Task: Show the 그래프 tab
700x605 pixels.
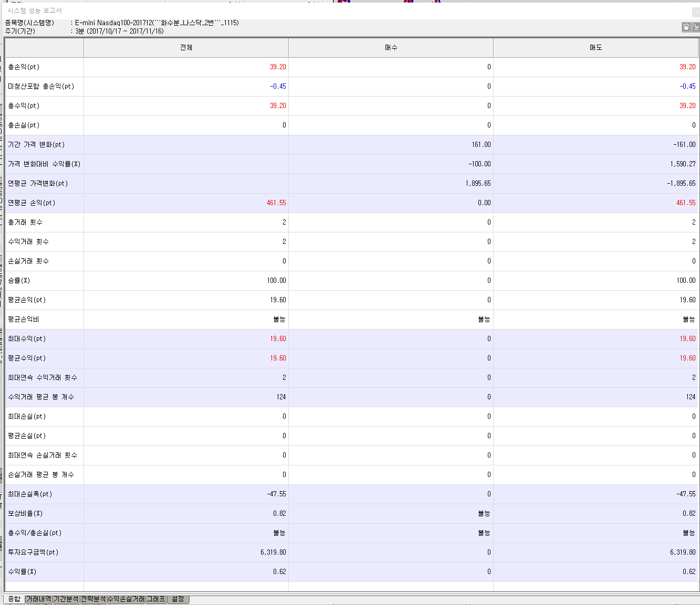Action: (156, 599)
